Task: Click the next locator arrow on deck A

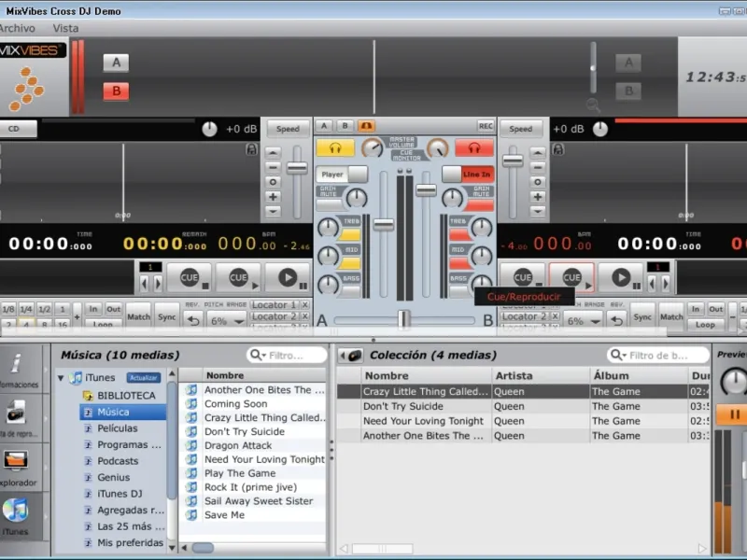Action: pyautogui.click(x=158, y=284)
